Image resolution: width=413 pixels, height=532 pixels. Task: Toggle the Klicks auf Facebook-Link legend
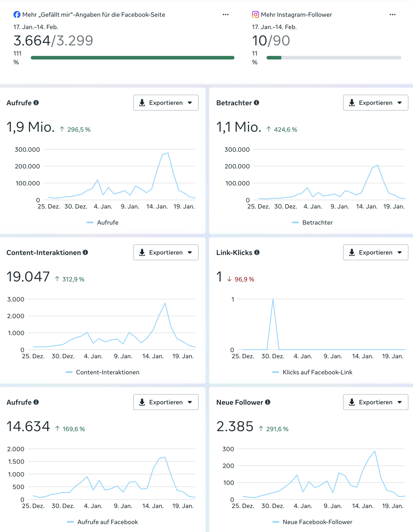[x=312, y=372]
